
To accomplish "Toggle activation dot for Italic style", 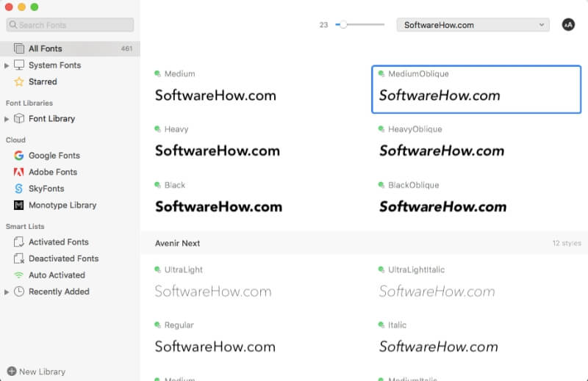I will tap(381, 324).
